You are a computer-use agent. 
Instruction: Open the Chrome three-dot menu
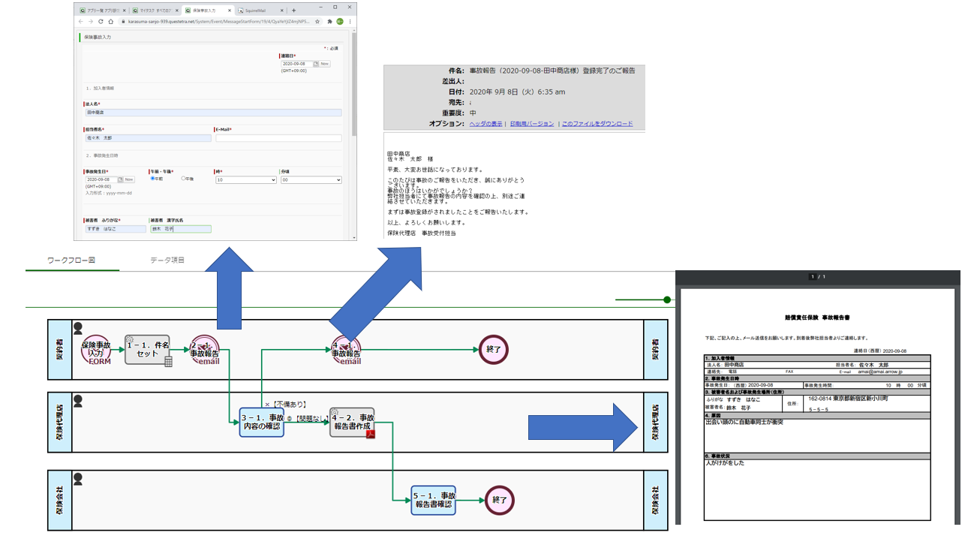[350, 22]
